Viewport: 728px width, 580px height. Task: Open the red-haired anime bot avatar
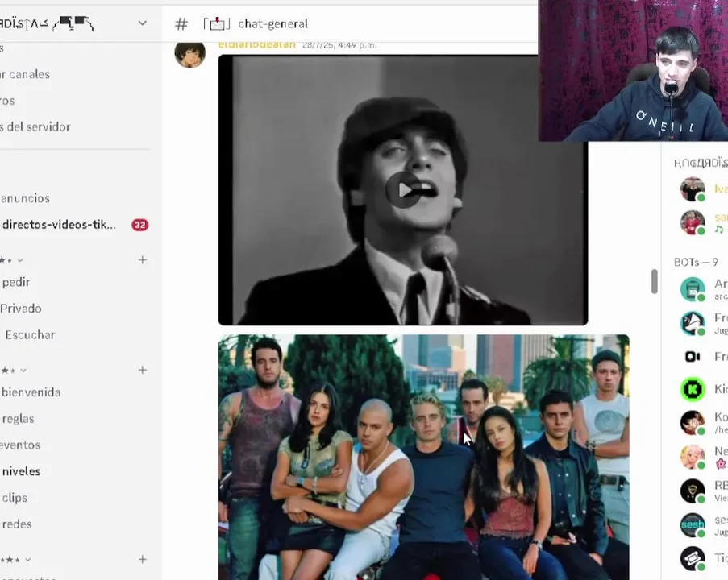(x=693, y=423)
